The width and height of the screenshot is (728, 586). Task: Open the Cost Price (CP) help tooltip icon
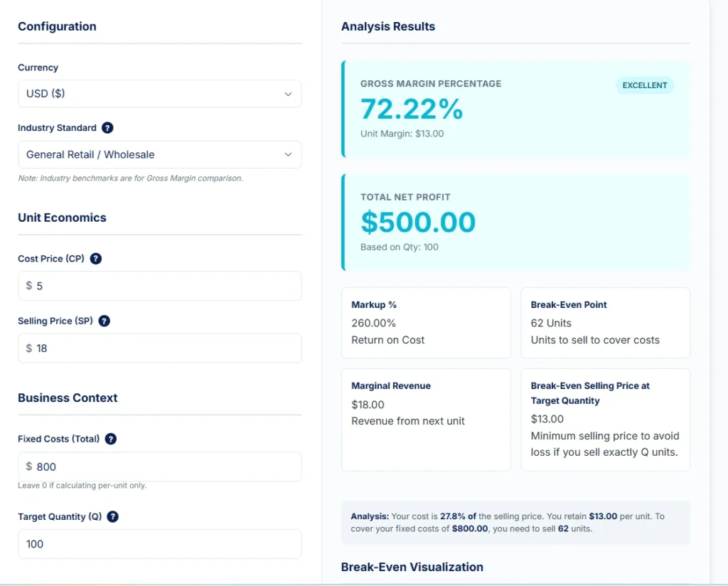(96, 259)
